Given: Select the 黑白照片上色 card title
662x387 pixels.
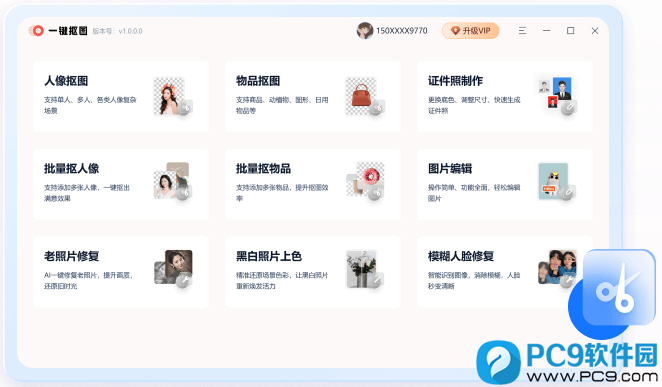Looking at the screenshot, I should (269, 256).
